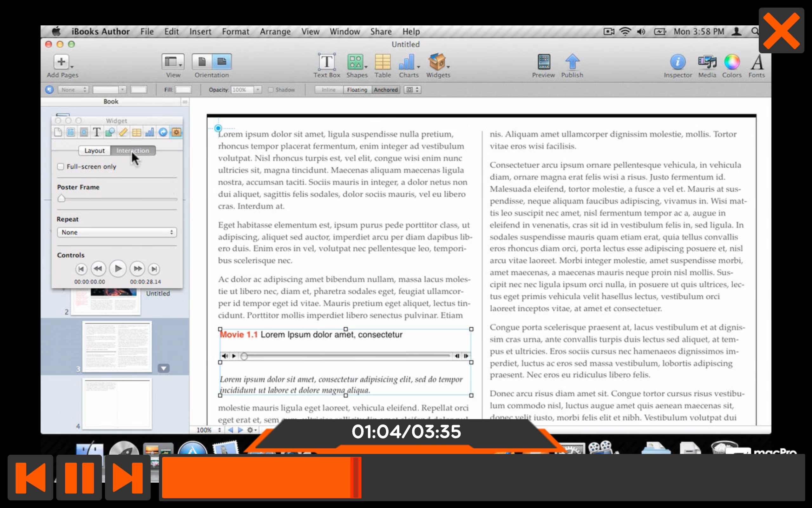Click the Text Box toolbar icon
This screenshot has width=812, height=508.
click(326, 62)
